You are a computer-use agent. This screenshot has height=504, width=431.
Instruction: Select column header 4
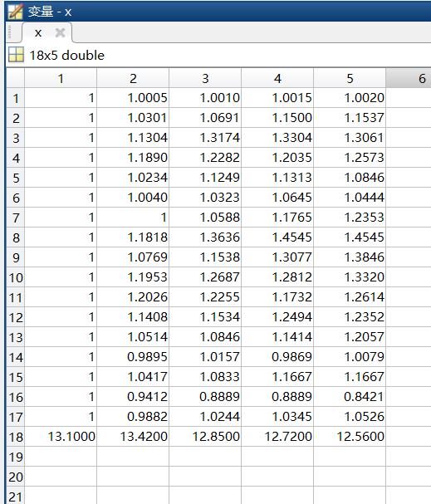tap(277, 78)
